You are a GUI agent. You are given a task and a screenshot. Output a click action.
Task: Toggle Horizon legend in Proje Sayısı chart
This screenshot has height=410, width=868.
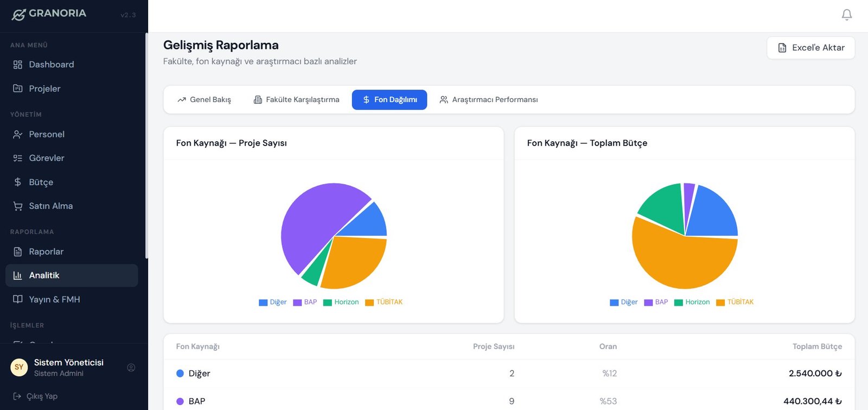pyautogui.click(x=341, y=302)
